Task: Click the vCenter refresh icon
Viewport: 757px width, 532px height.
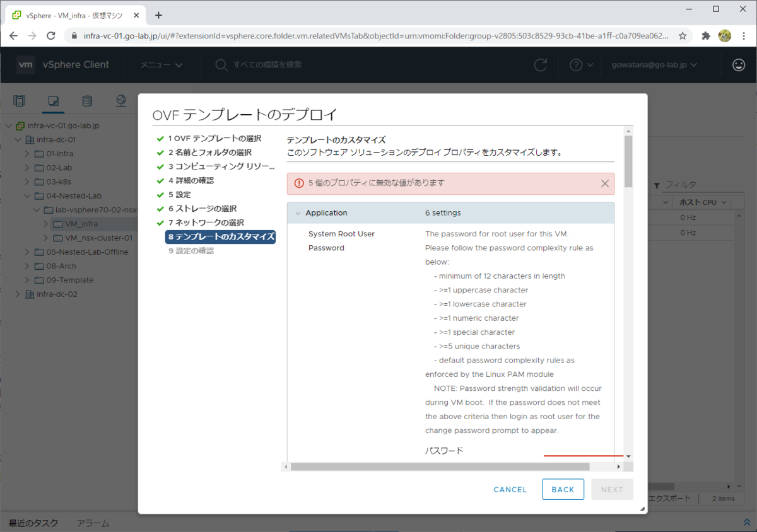Action: click(x=541, y=64)
